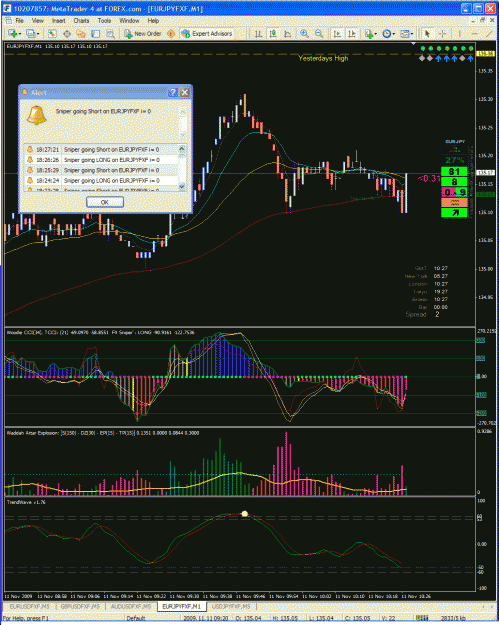
Task: Switch to the GBPUSDFXF,M5 chart tab
Action: (x=81, y=606)
